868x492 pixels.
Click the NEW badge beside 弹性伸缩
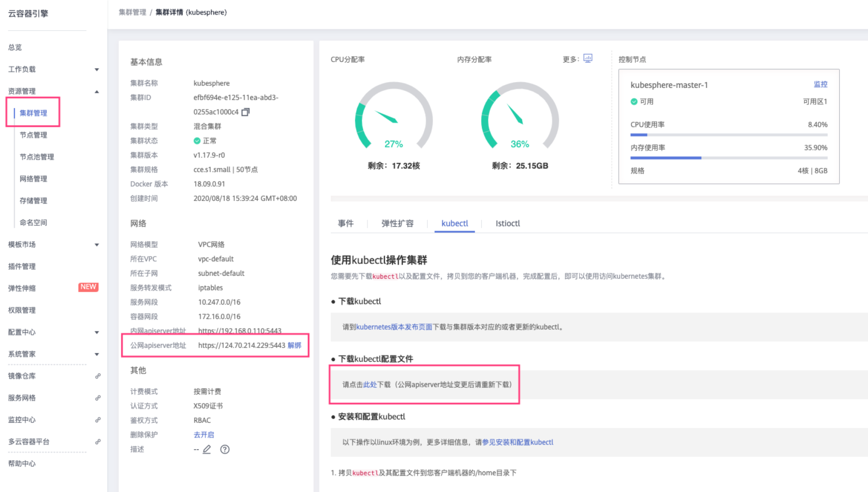tap(88, 287)
